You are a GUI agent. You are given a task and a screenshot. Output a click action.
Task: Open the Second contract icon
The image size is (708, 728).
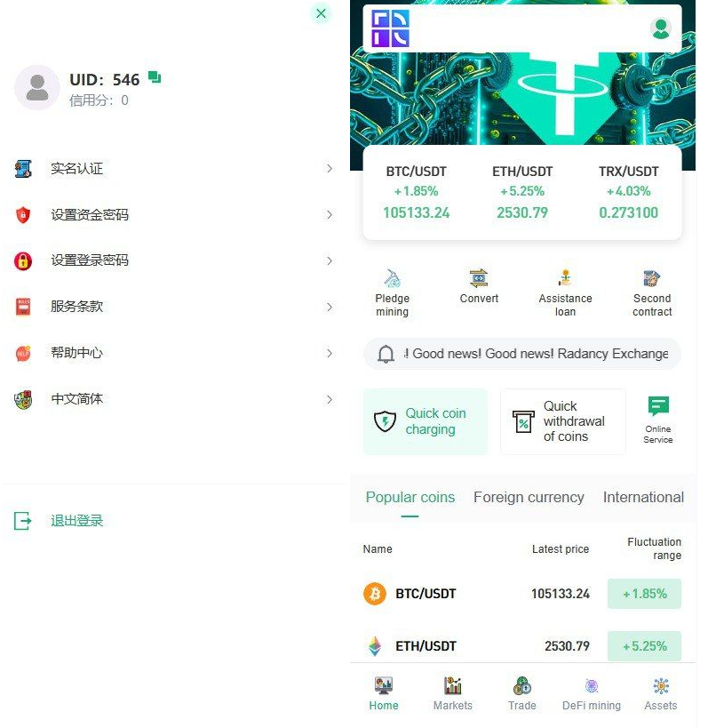pyautogui.click(x=651, y=278)
